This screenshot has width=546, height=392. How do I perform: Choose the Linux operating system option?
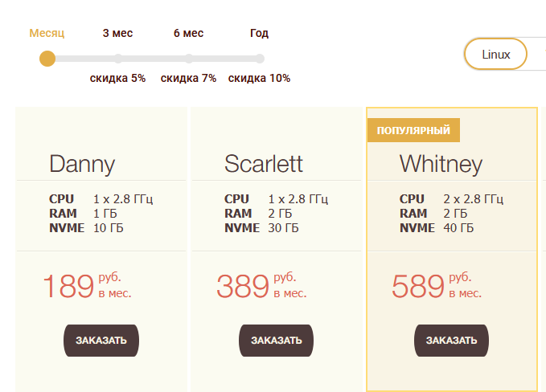tap(495, 55)
